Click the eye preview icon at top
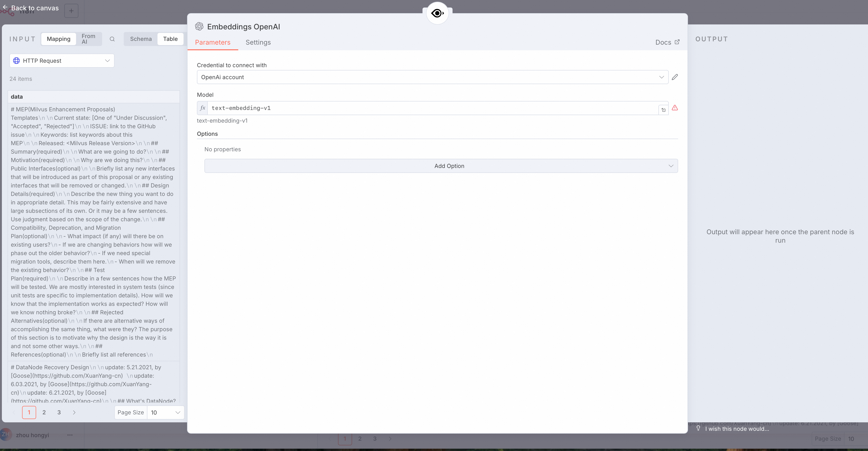This screenshot has height=451, width=868. pyautogui.click(x=437, y=13)
